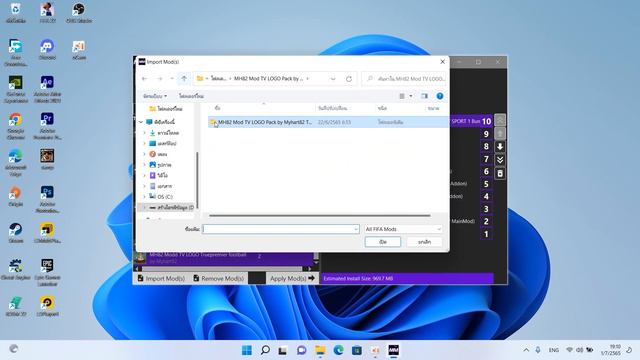Click priority number 10 in Mod Manager
This screenshot has width=640, height=360.
coord(486,121)
